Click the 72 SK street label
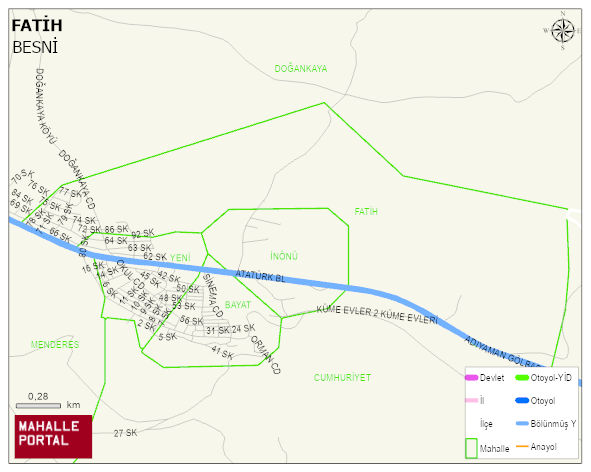The image size is (591, 472). pyautogui.click(x=89, y=229)
